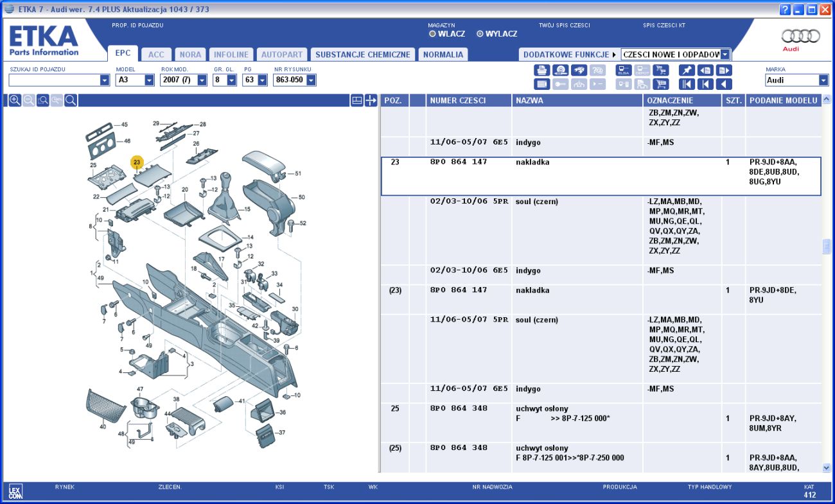
Task: Open the ELSA link icon
Action: point(624,70)
